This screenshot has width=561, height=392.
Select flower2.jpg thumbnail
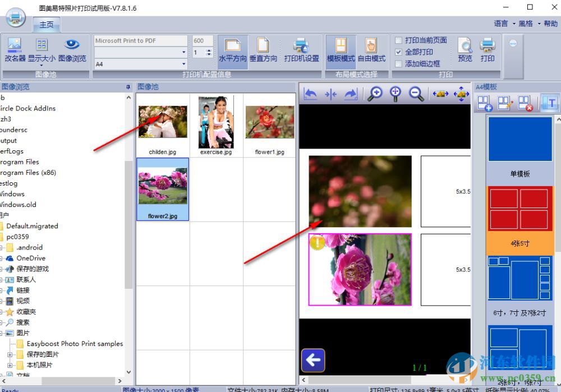point(163,189)
